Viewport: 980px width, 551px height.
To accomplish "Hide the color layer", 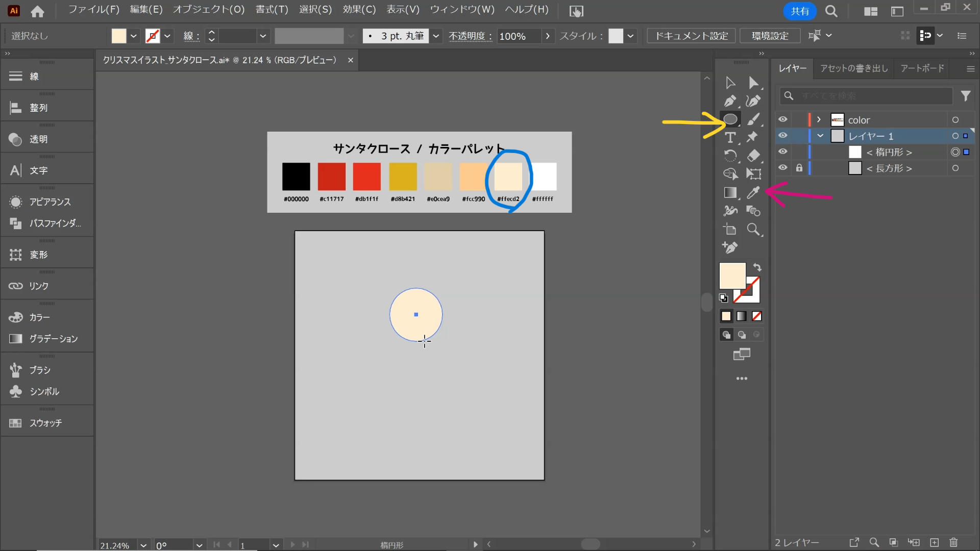I will click(784, 119).
